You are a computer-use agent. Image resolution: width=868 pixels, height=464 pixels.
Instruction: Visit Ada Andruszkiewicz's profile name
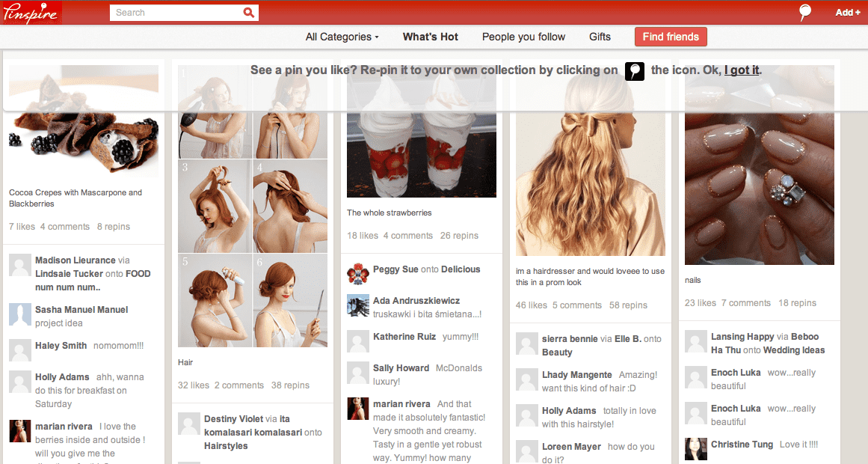[x=416, y=301]
